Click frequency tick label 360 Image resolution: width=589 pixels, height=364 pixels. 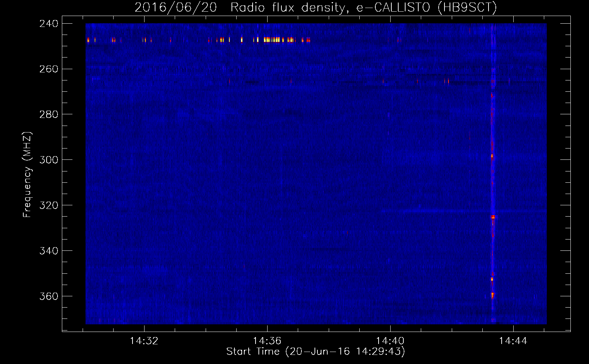click(x=49, y=297)
